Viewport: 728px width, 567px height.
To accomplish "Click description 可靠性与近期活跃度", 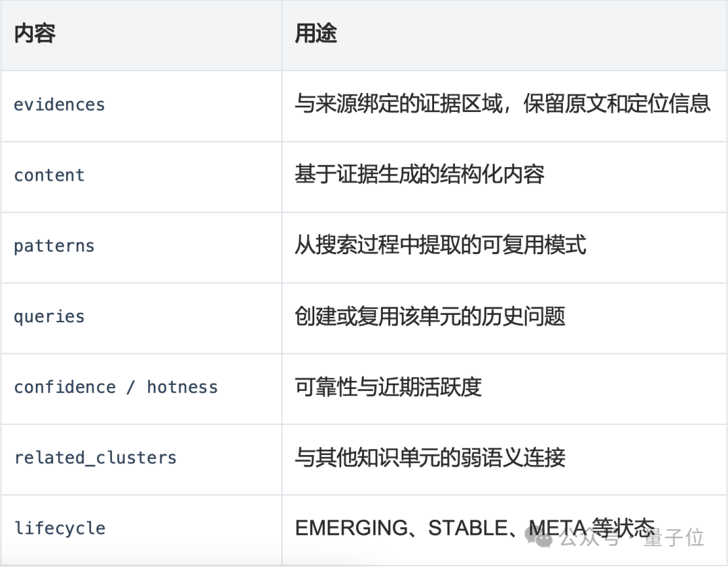I will (x=388, y=387).
